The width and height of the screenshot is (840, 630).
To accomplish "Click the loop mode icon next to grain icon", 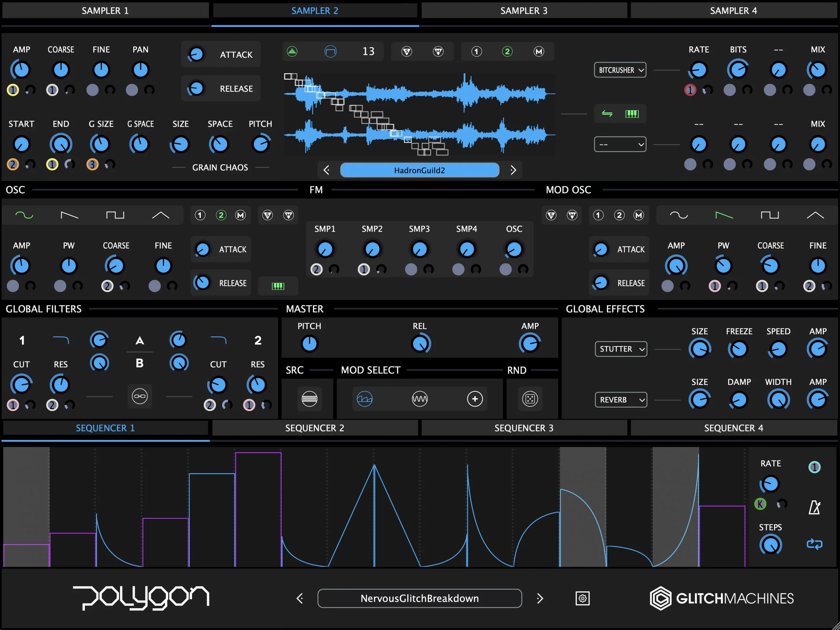I will tap(330, 51).
